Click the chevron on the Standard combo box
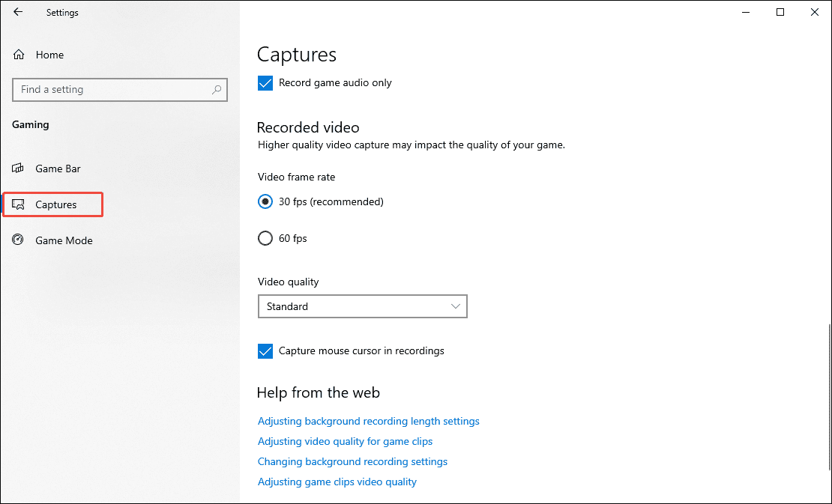The height and width of the screenshot is (504, 832). (455, 306)
